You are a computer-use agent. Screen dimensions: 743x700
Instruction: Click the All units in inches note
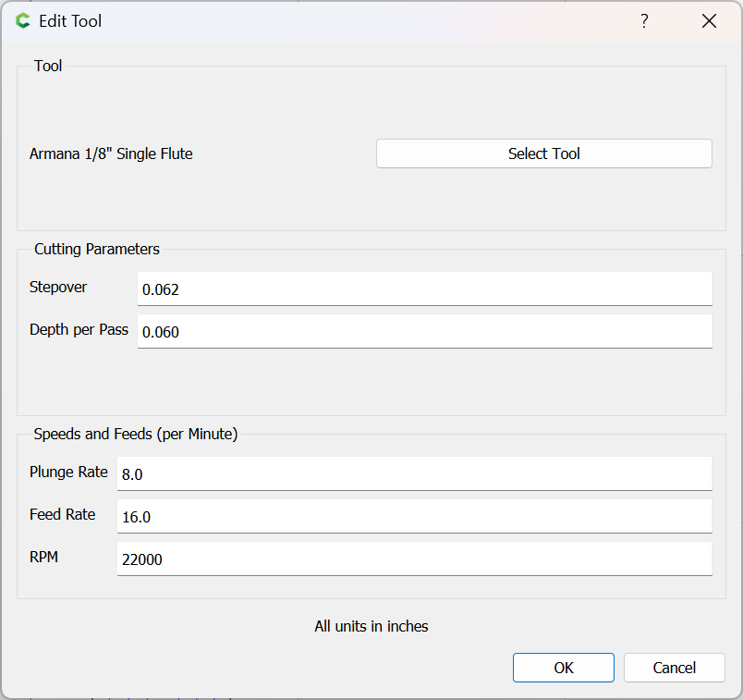(371, 626)
